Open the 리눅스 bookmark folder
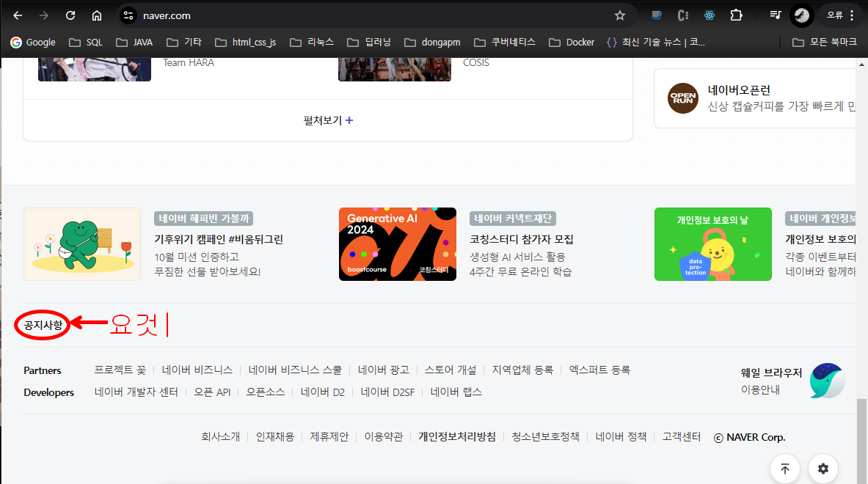Viewport: 868px width, 484px height. pos(313,42)
